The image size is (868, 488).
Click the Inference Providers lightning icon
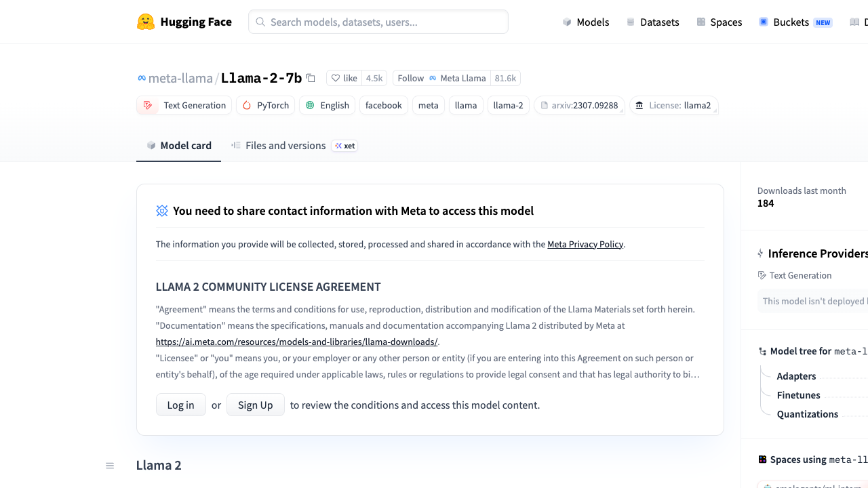point(760,253)
